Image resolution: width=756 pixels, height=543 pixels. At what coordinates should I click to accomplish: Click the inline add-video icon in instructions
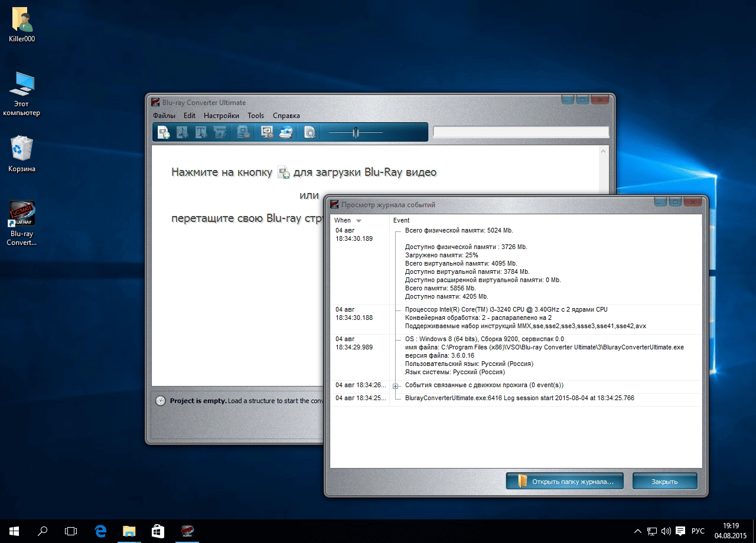point(283,172)
